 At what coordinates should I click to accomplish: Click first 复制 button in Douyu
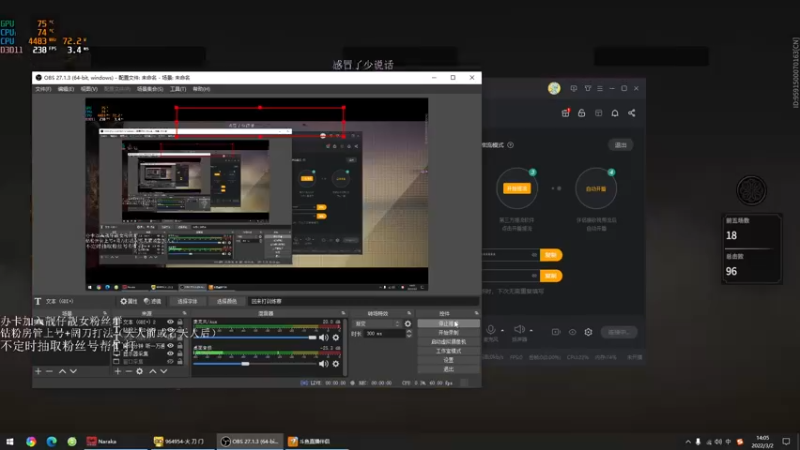coord(551,255)
